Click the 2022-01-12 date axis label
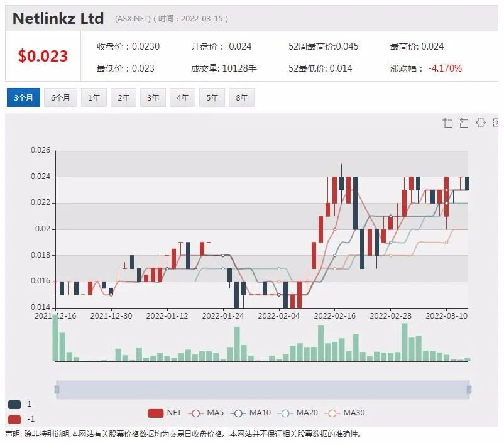 click(167, 316)
